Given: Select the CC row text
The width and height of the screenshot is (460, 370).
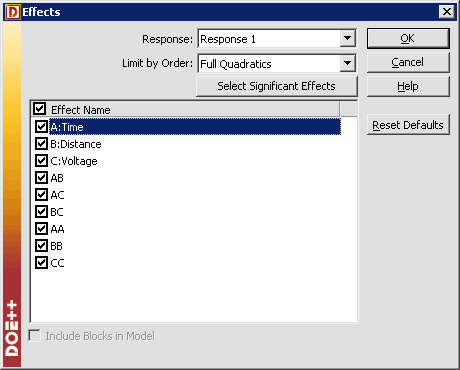Looking at the screenshot, I should click(57, 263).
